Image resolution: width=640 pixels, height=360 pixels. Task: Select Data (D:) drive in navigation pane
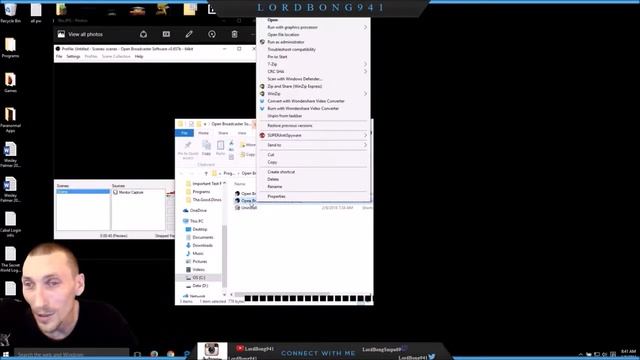pos(197,286)
